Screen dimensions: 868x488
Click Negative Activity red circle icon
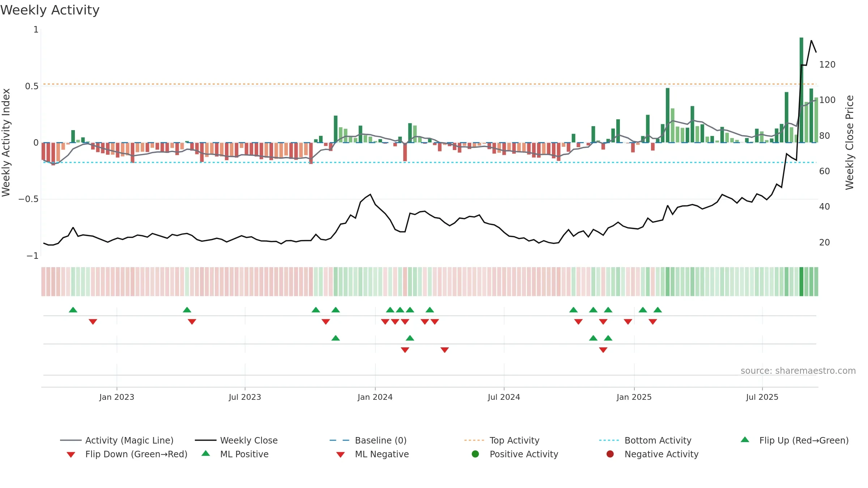coord(610,454)
